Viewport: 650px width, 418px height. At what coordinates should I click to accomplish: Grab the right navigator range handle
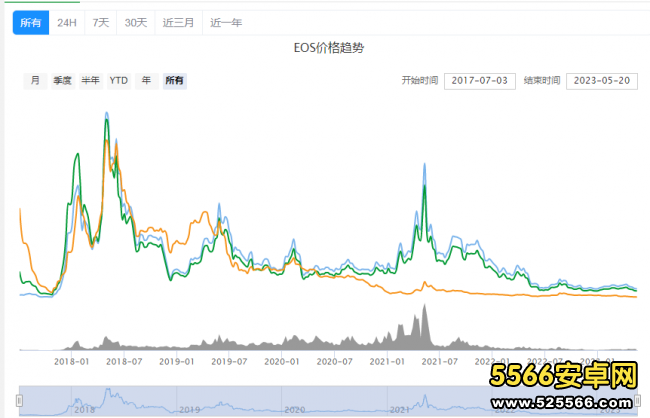click(x=638, y=401)
